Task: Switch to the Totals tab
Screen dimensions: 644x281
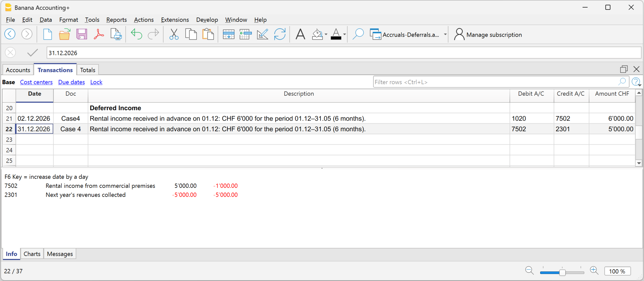Action: [x=87, y=70]
